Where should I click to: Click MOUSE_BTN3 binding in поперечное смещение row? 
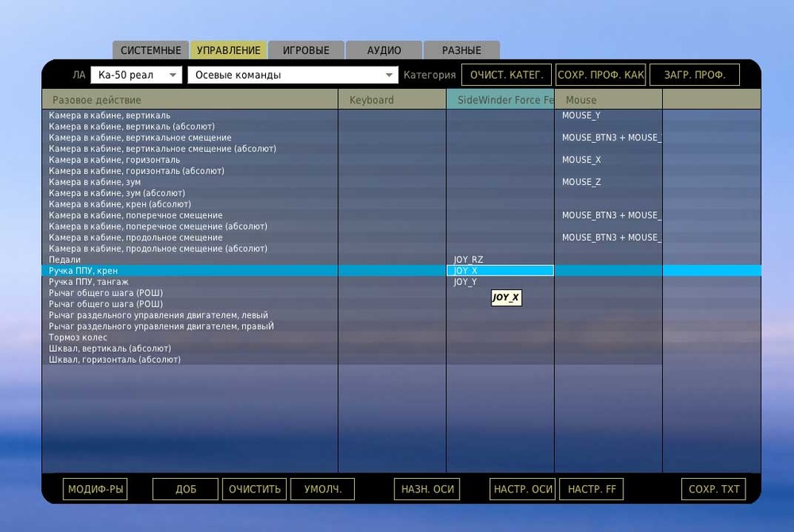tap(609, 216)
